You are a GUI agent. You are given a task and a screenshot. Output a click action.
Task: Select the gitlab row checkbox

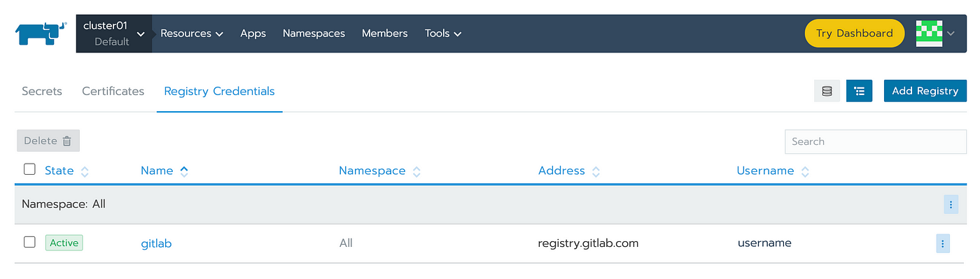pos(29,242)
